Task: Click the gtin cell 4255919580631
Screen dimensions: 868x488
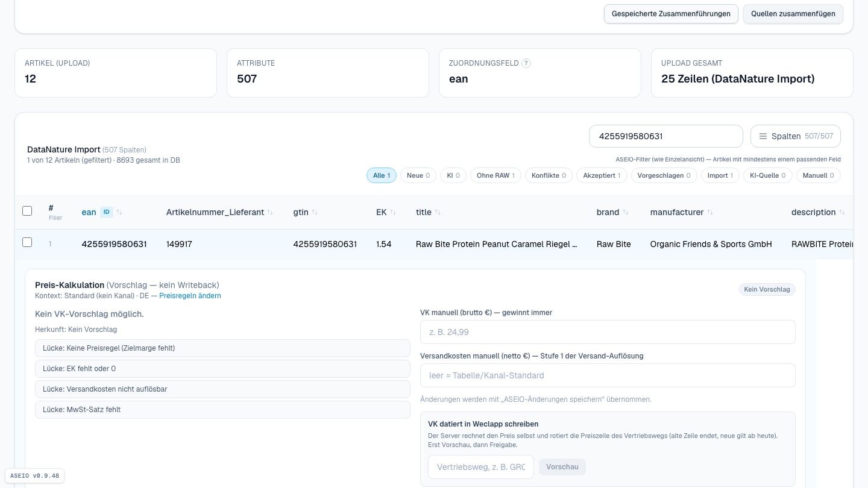Action: point(325,244)
